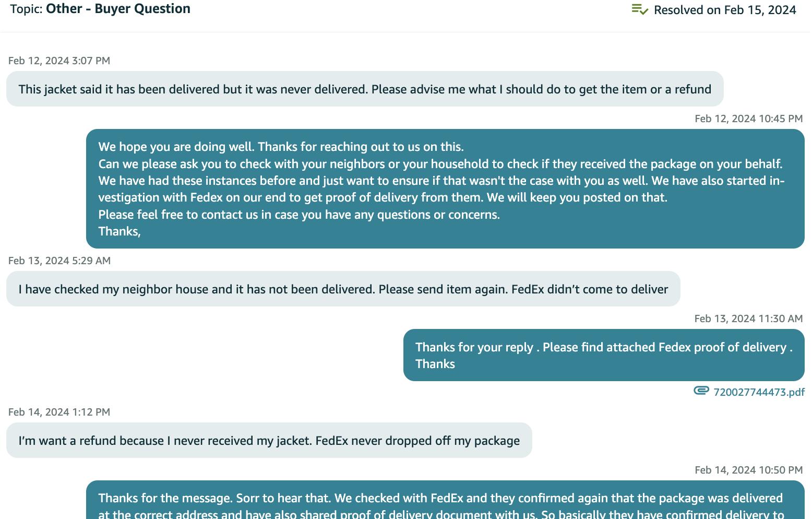This screenshot has width=812, height=519.
Task: Open the 720027744473.pdf attachment
Action: (759, 392)
